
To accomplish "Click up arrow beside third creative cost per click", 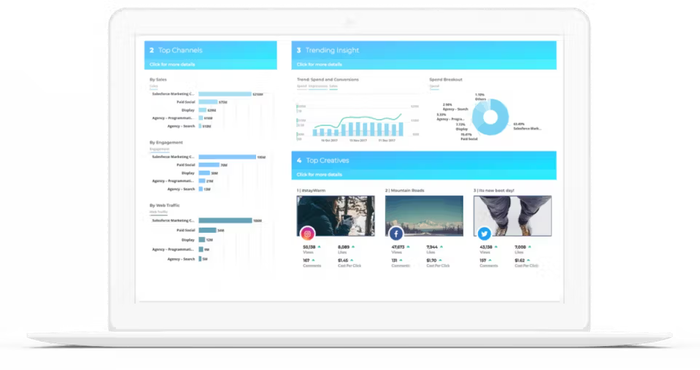I will pyautogui.click(x=529, y=260).
